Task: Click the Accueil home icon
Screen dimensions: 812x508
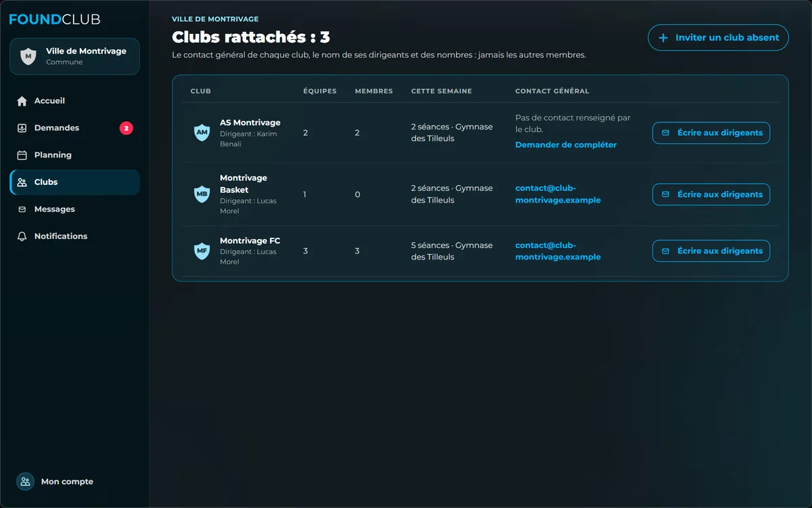Action: click(x=22, y=101)
